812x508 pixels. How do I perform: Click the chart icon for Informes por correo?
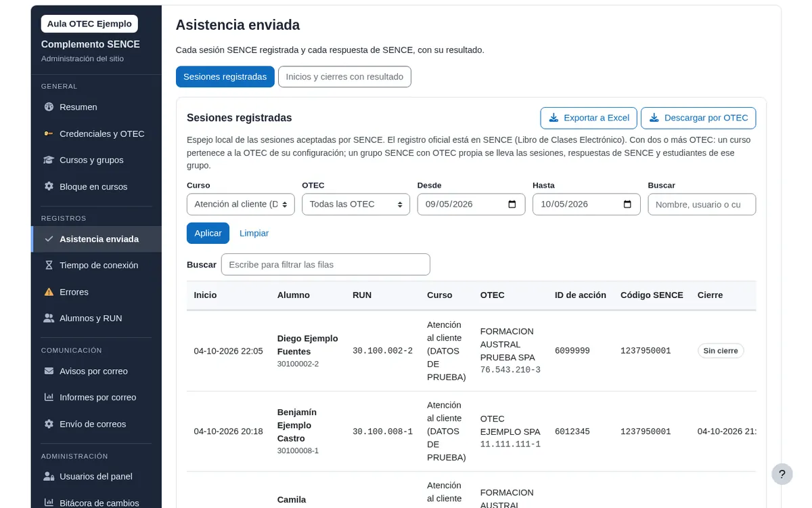(x=49, y=398)
